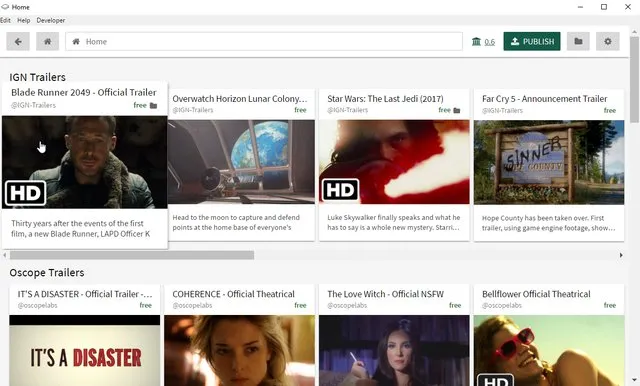
Task: Open the Help menu
Action: tap(24, 20)
